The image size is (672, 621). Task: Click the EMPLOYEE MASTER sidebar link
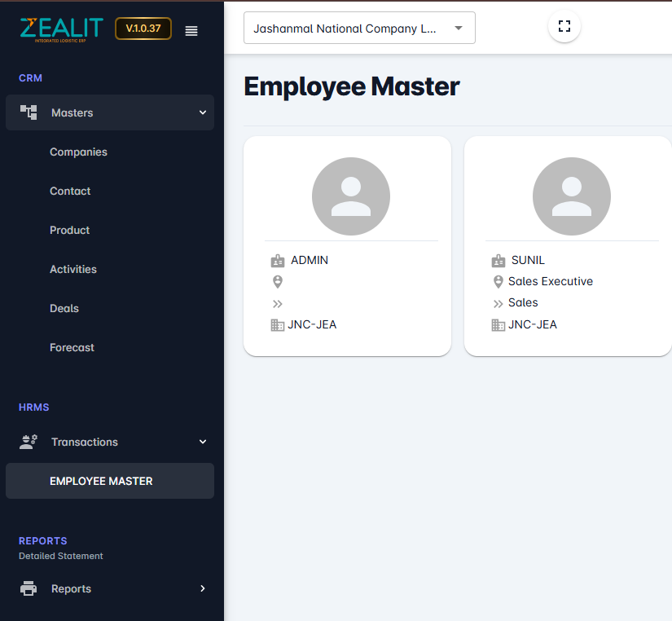pos(101,481)
